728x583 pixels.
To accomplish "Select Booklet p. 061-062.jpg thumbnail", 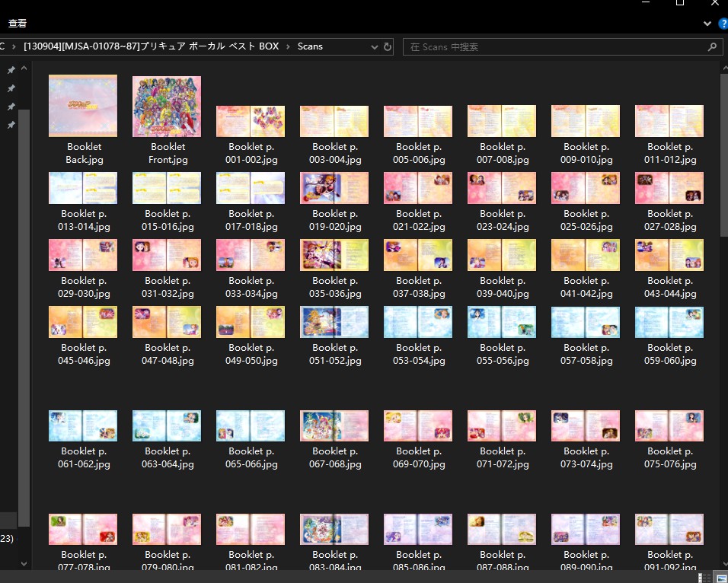I will (83, 425).
